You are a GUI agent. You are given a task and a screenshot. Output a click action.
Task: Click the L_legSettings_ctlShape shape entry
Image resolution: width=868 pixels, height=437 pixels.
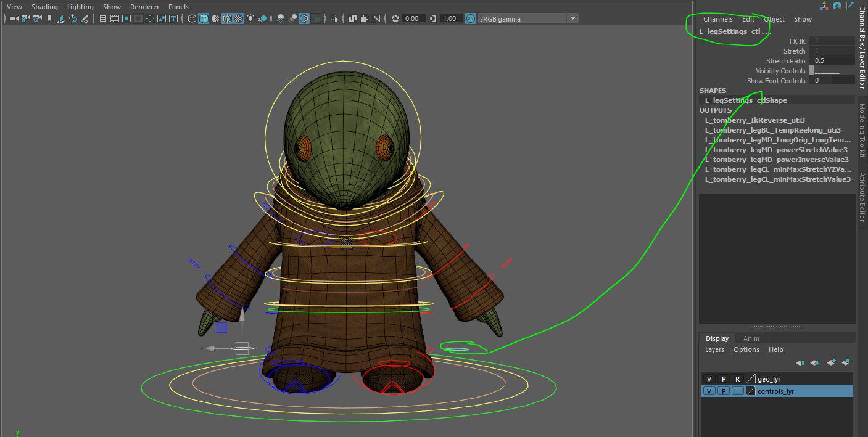[x=746, y=100]
